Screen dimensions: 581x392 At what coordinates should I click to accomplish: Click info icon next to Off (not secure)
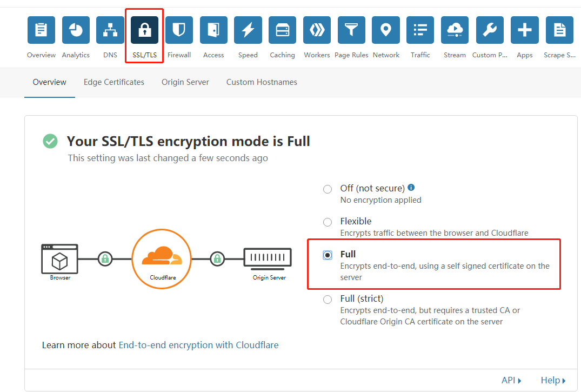(411, 187)
